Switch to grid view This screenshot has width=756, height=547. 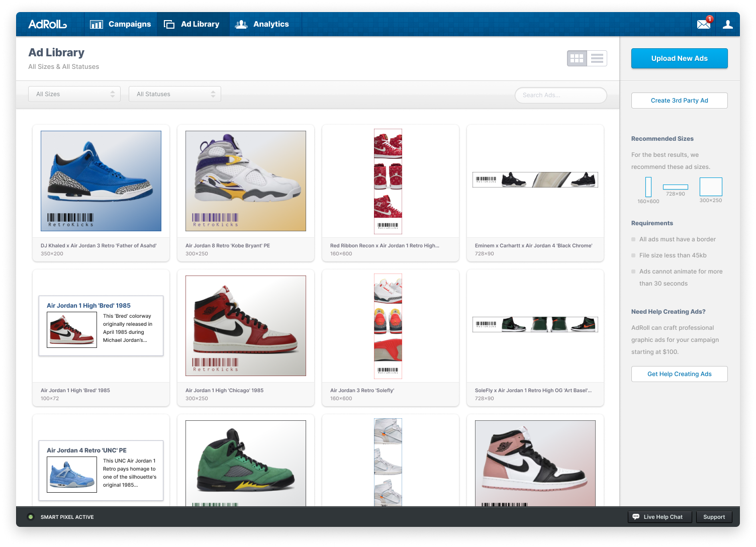[x=577, y=58]
